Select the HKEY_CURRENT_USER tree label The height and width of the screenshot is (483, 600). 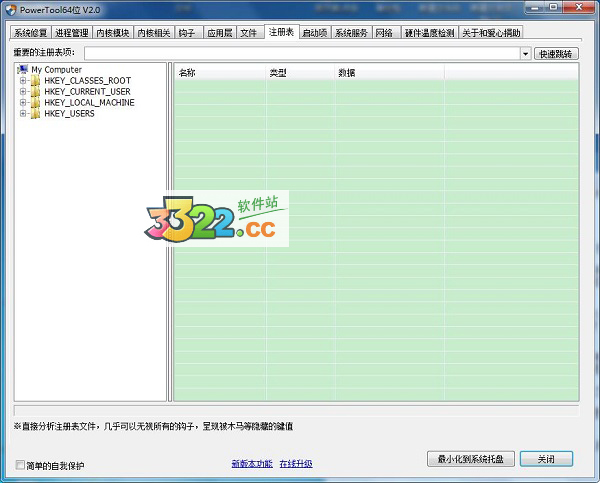(87, 92)
